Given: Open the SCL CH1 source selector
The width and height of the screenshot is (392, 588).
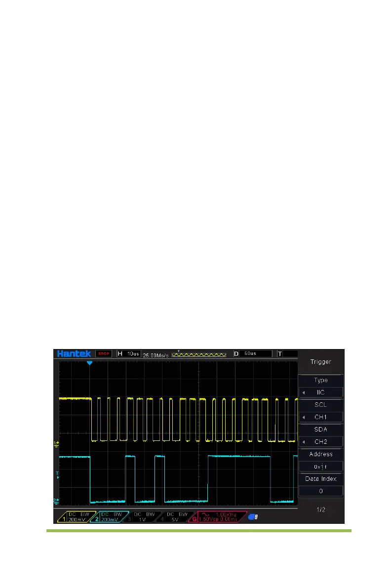Looking at the screenshot, I should [321, 417].
